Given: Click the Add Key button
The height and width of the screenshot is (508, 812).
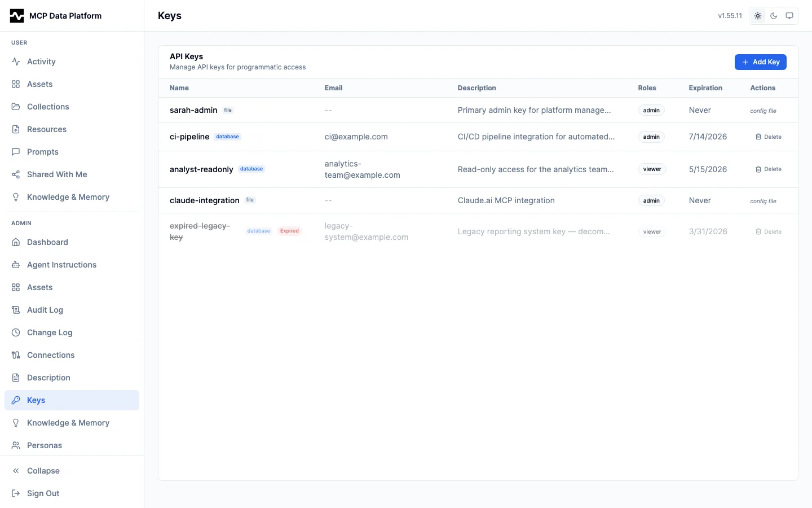Looking at the screenshot, I should point(760,62).
